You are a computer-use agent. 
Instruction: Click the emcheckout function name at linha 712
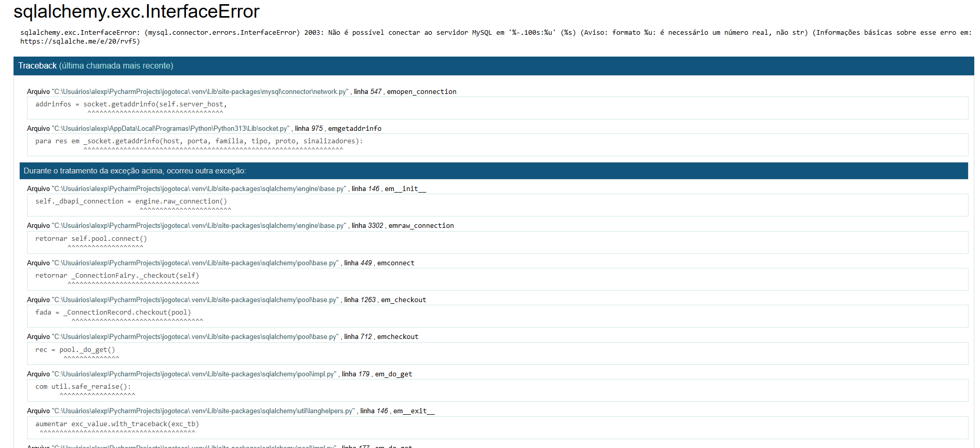point(398,337)
